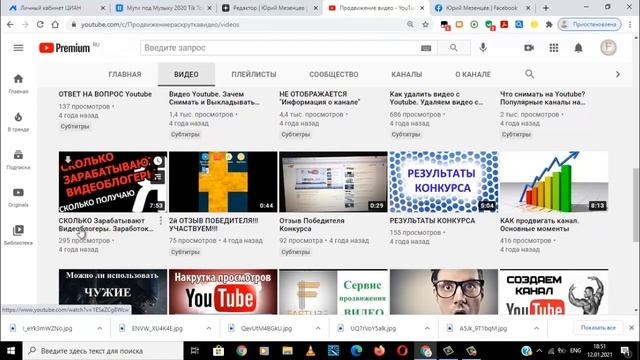Open the О КАНАЛЕ channel tab

click(x=473, y=74)
